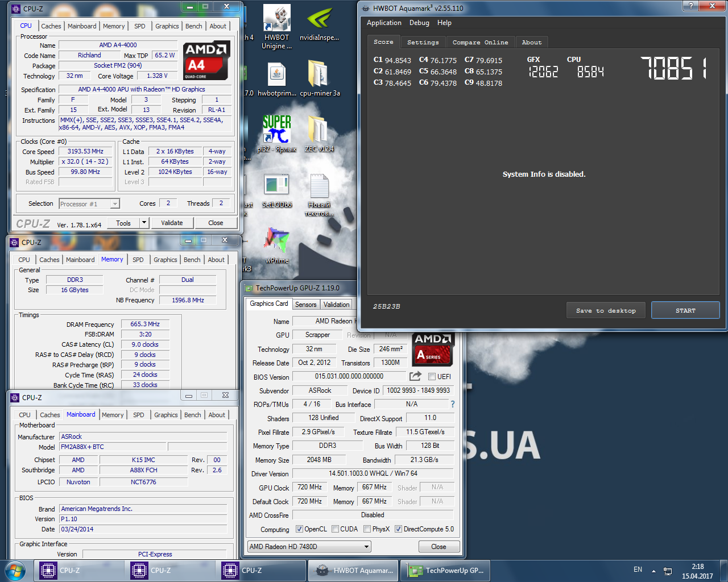728x582 pixels.
Task: Click Close button in GPU-Z
Action: coord(439,546)
